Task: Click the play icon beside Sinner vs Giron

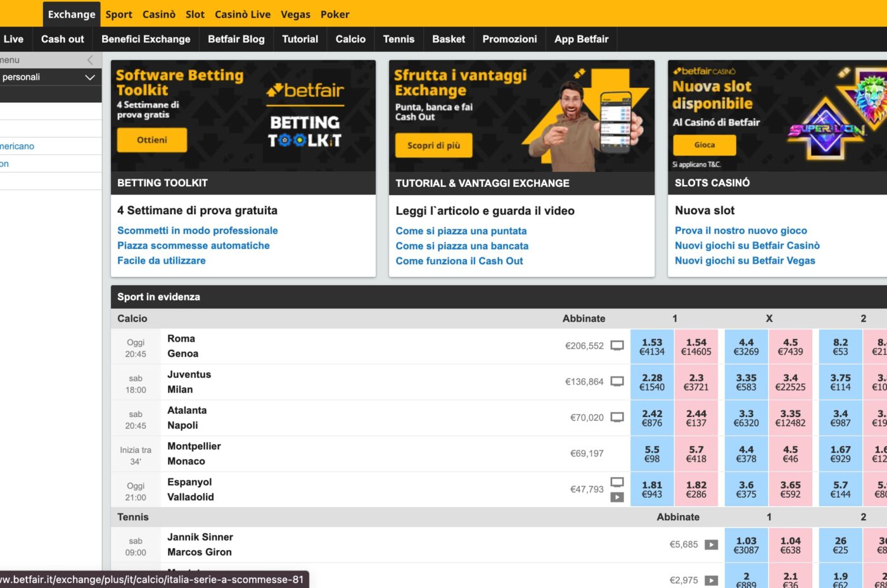Action: [x=711, y=544]
